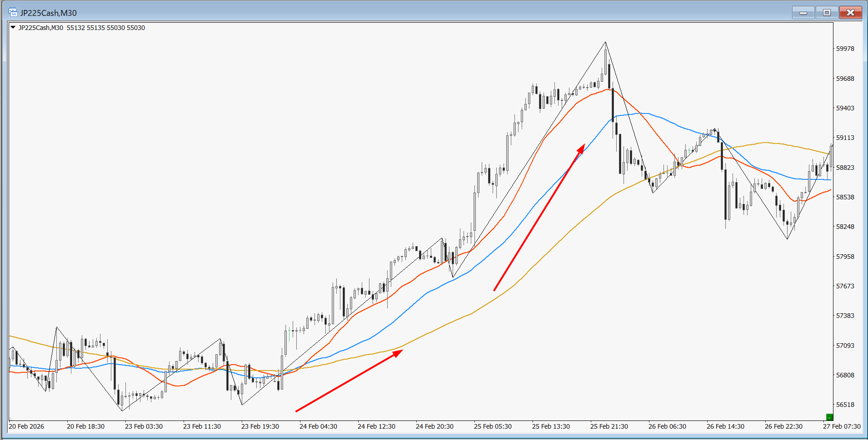Click the 57093 price scale label

point(845,346)
